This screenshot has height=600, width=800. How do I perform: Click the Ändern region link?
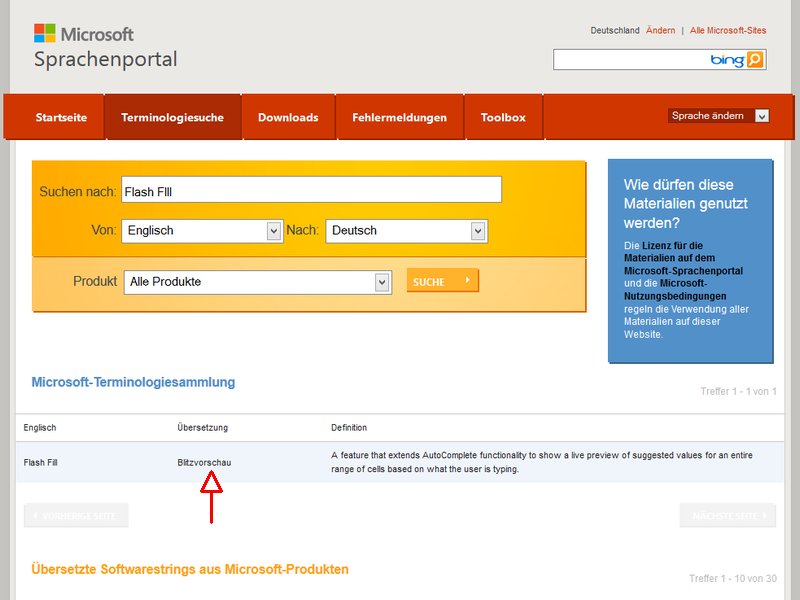click(x=660, y=31)
